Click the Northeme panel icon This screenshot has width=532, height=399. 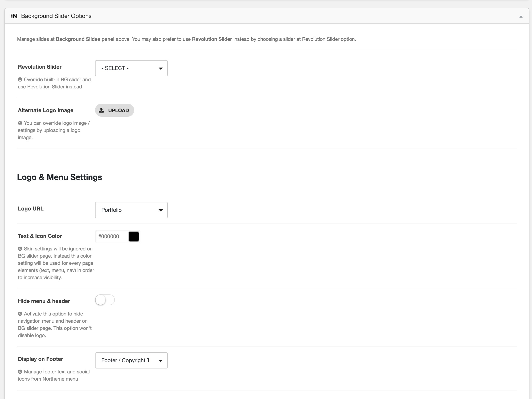[13, 16]
